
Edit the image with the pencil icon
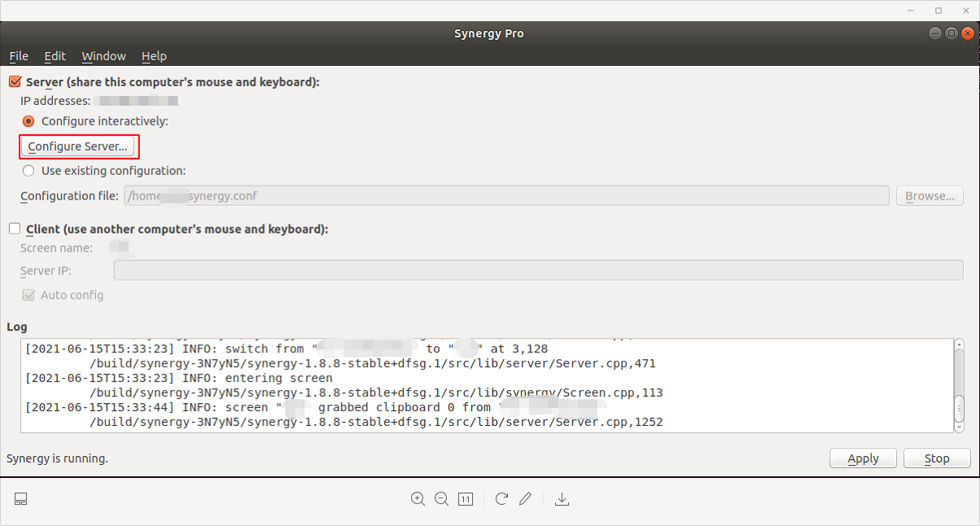(x=526, y=499)
